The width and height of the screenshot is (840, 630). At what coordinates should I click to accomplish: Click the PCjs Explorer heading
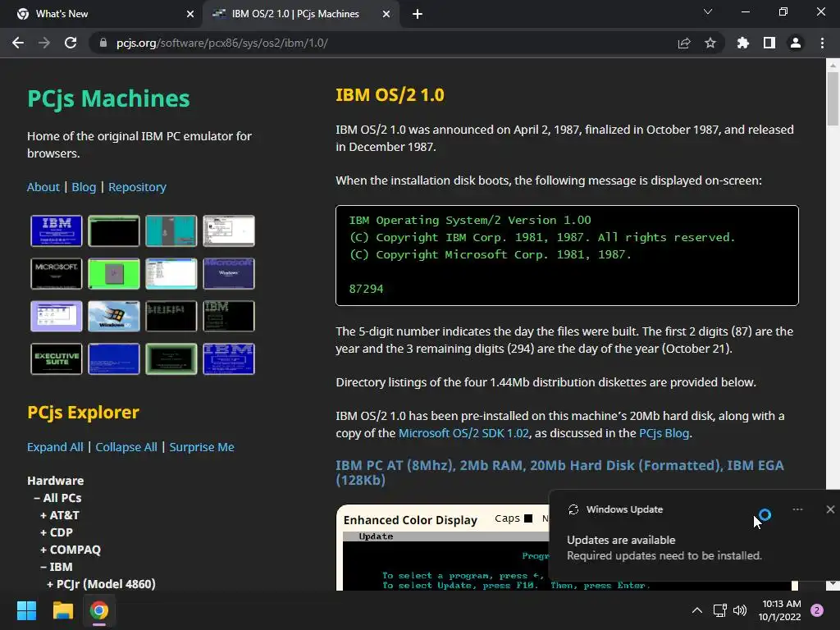tap(83, 412)
